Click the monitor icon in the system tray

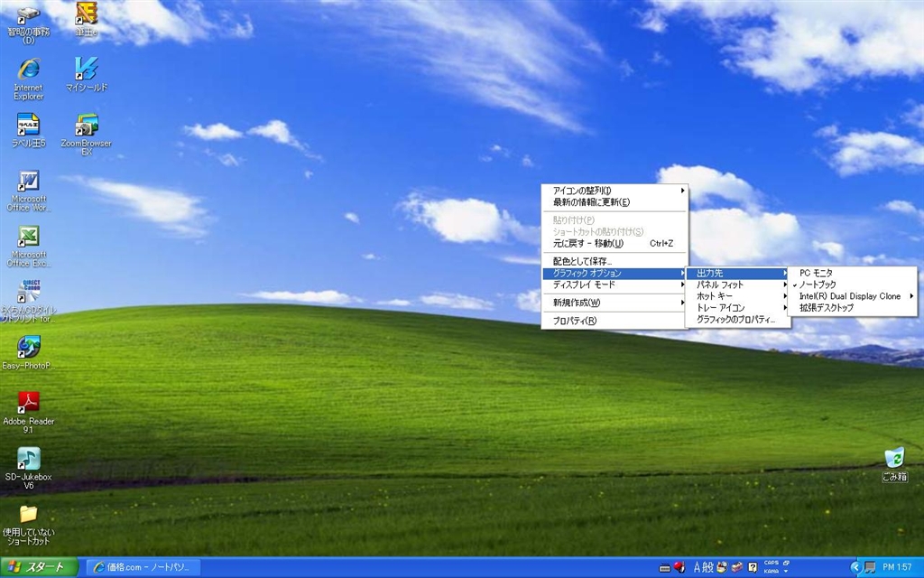[x=869, y=567]
